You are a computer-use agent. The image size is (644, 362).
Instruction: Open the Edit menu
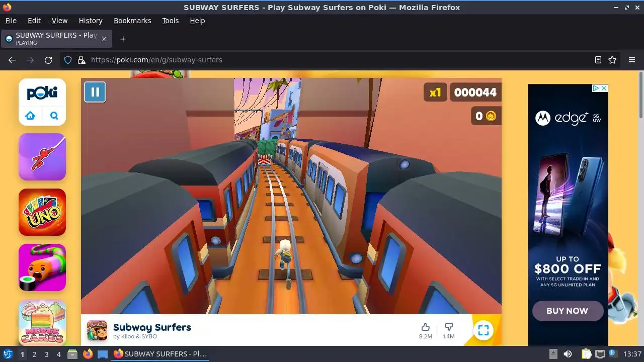point(34,21)
